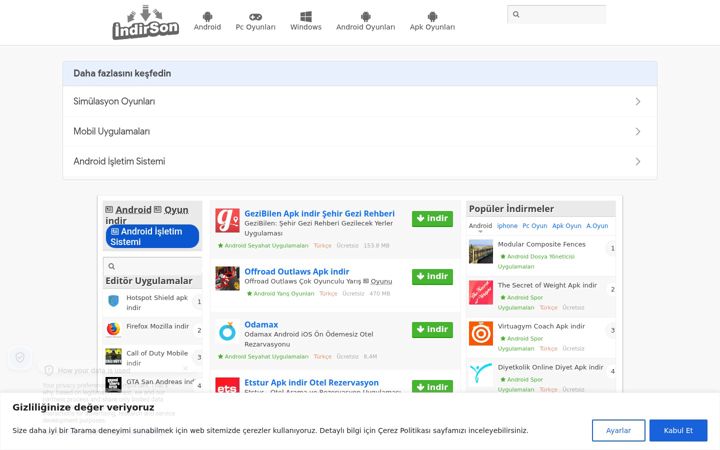This screenshot has height=450, width=720.
Task: Select the Pc Oyun tab
Action: tap(534, 226)
